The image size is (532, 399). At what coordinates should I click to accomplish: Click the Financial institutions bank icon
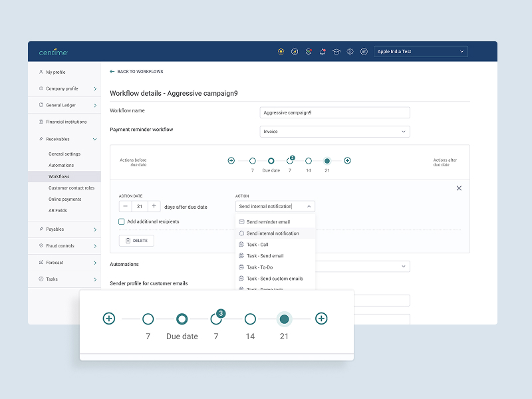(x=41, y=122)
